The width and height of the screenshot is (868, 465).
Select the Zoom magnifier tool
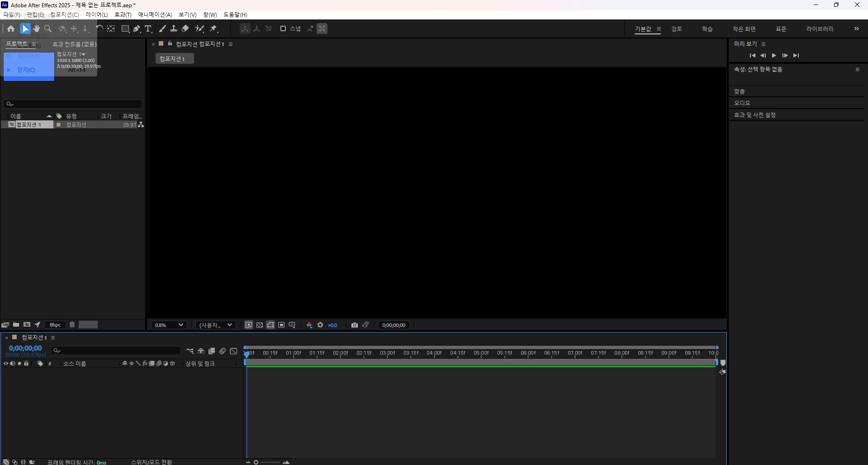coord(48,28)
